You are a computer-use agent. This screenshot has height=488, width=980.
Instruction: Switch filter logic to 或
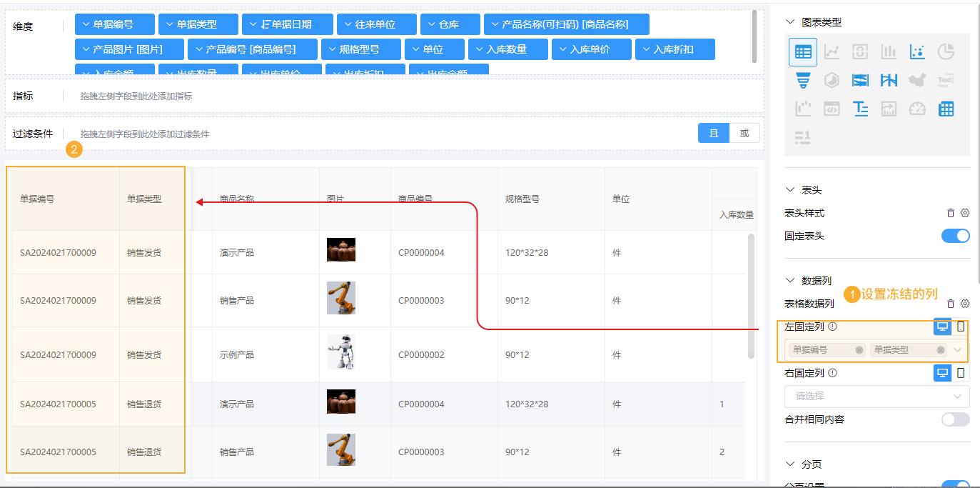(x=744, y=134)
